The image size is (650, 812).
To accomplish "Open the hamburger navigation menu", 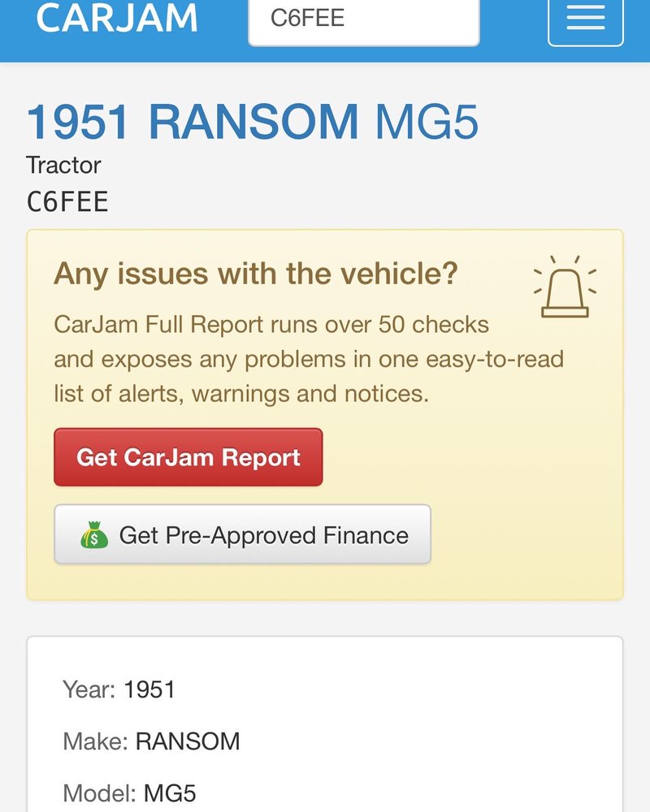I will pos(585,21).
